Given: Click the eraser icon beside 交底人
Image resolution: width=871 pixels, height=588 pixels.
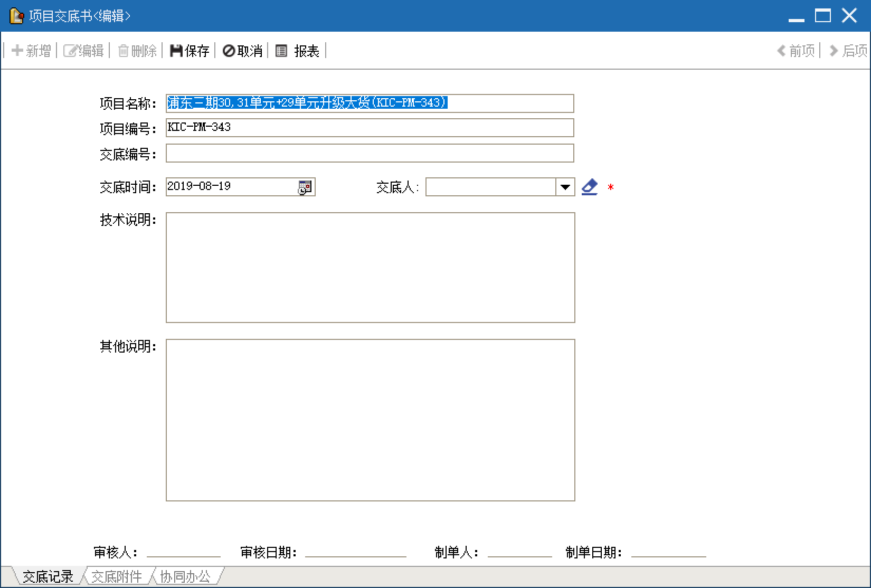Looking at the screenshot, I should pyautogui.click(x=589, y=187).
